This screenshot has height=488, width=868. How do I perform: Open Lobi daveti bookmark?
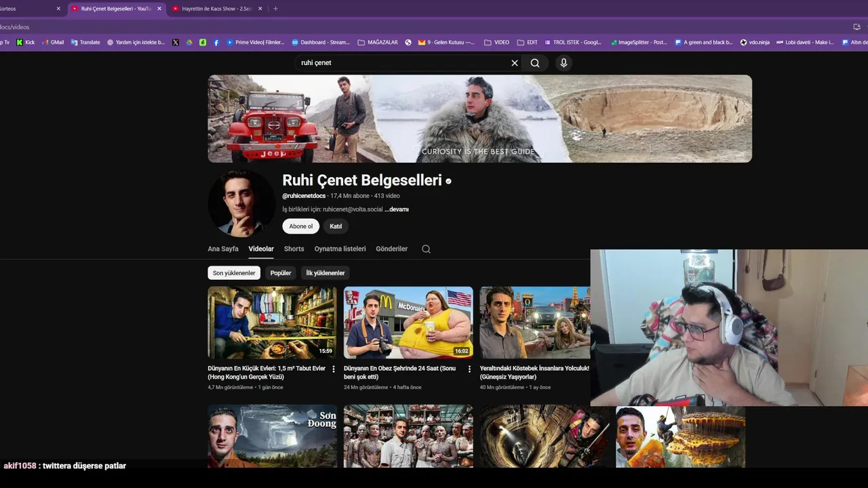click(805, 42)
